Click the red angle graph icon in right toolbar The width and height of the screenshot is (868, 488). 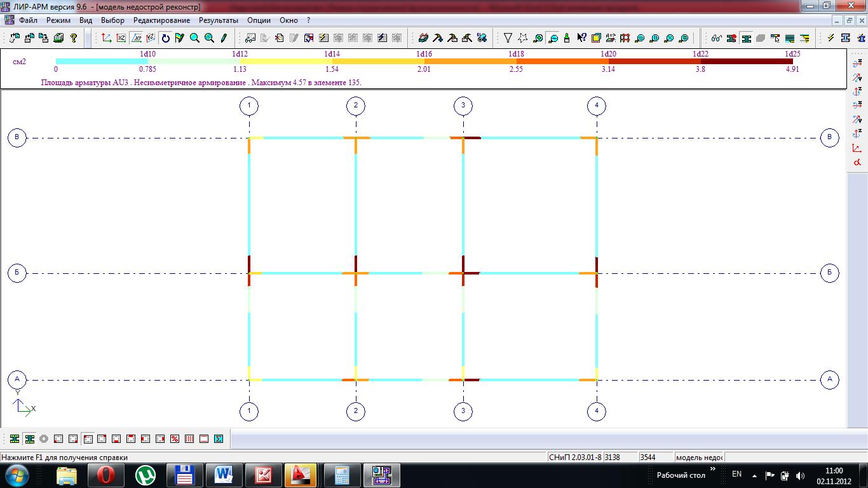coord(857,148)
